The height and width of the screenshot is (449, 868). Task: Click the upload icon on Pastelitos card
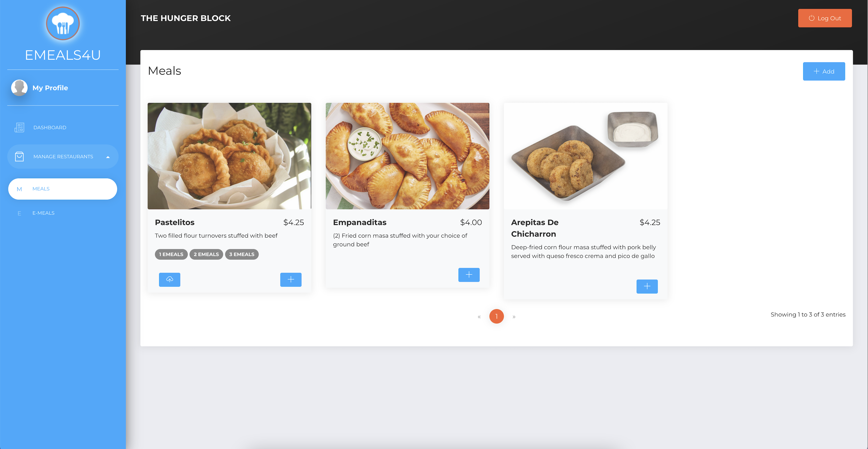(x=169, y=279)
